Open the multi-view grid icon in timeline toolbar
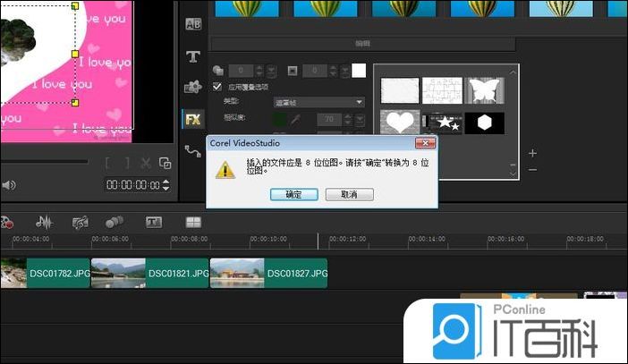 click(193, 222)
